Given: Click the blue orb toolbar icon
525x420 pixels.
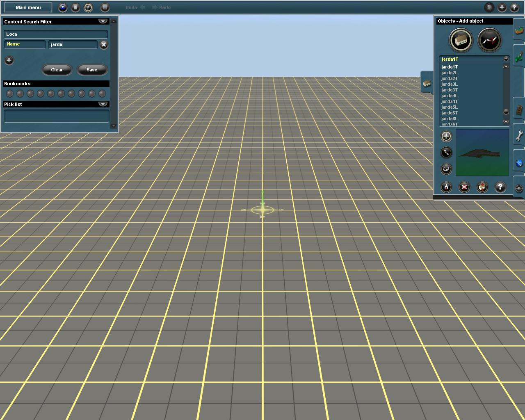Looking at the screenshot, I should pos(63,7).
